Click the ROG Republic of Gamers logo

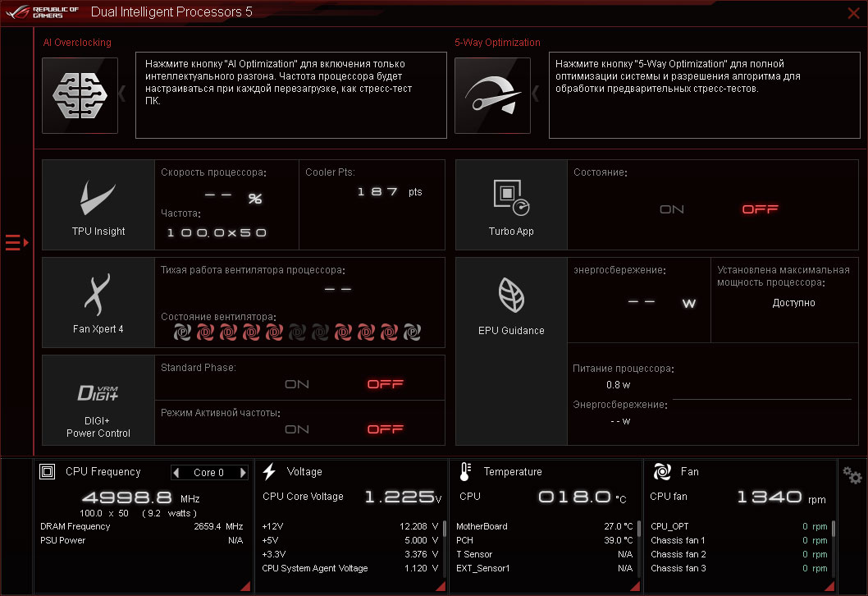click(x=43, y=12)
